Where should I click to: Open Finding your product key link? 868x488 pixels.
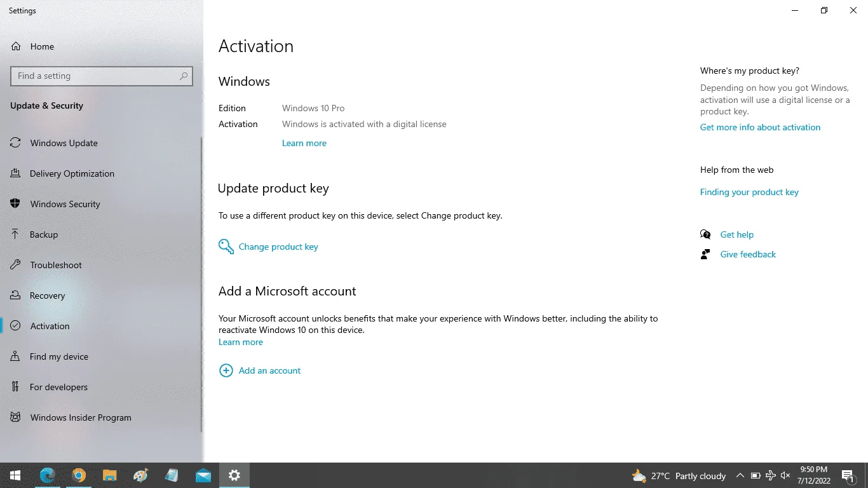(x=749, y=192)
